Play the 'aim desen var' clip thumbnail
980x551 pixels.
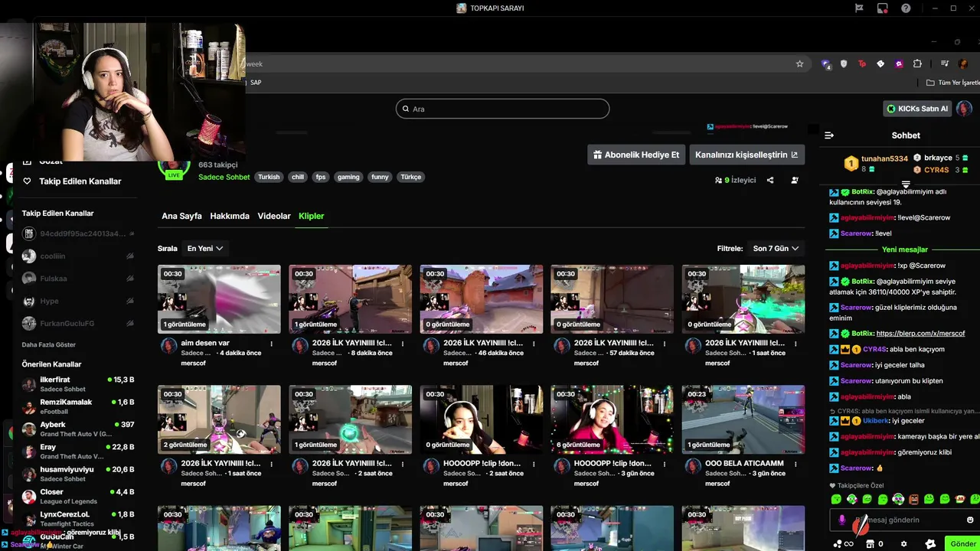[219, 299]
